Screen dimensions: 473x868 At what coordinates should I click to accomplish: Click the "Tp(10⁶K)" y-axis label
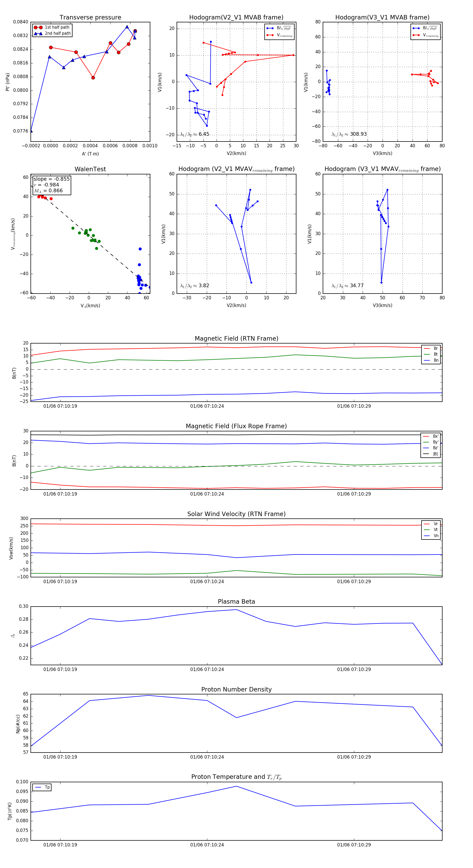pos(10,811)
